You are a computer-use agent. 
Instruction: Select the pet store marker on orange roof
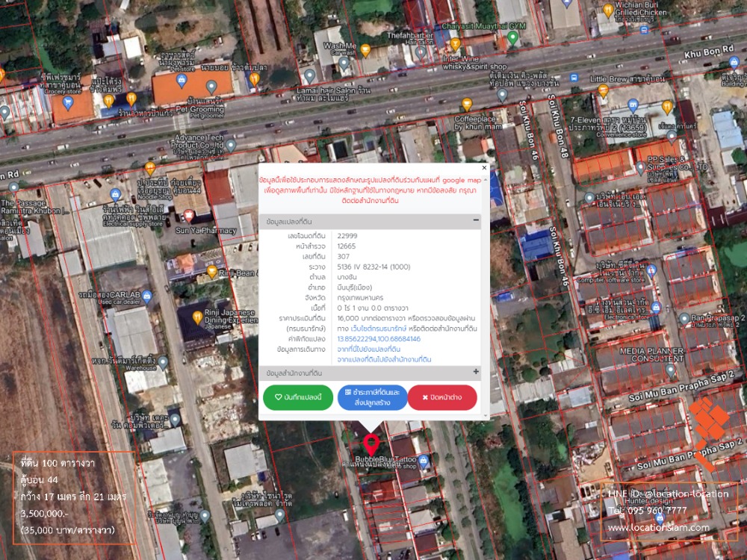[x=182, y=81]
